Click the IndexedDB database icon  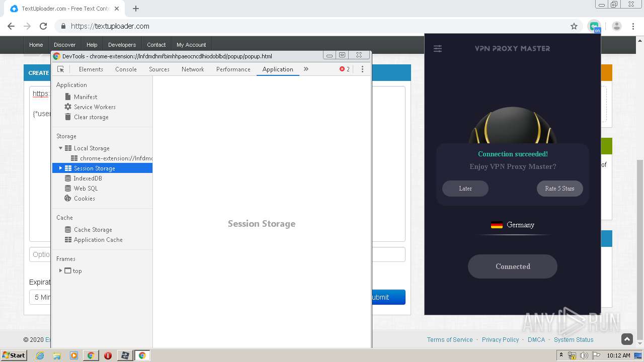(x=68, y=178)
